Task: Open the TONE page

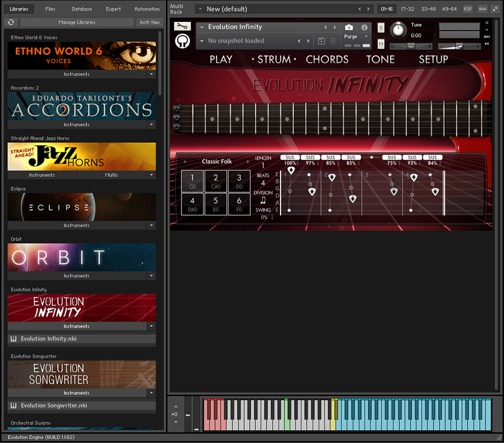Action: [381, 59]
